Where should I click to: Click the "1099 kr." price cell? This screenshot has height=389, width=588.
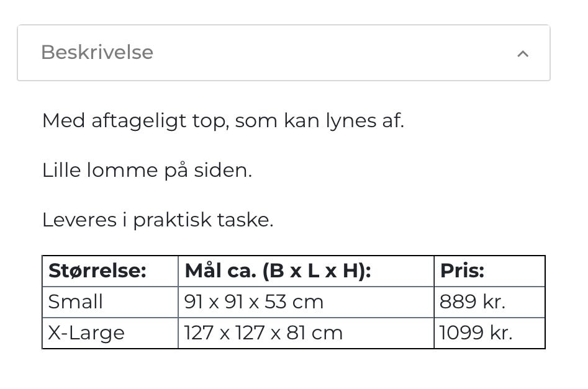pos(476,333)
